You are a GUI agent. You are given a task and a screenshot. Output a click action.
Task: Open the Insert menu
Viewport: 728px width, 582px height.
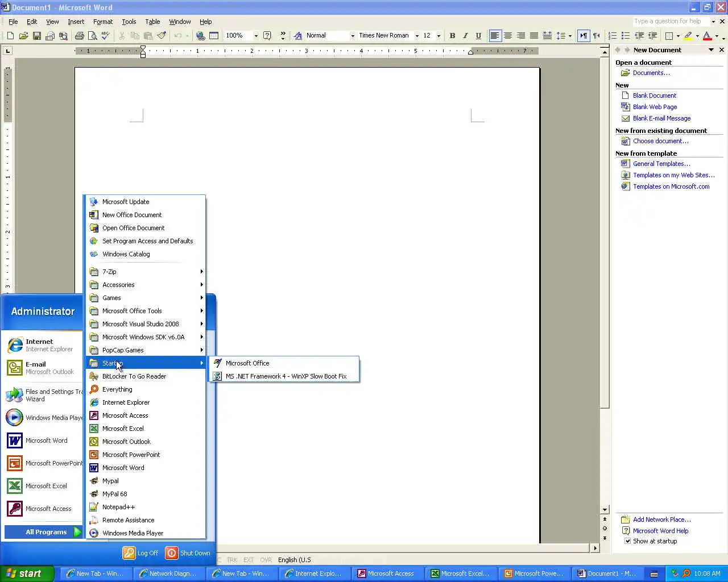point(76,22)
